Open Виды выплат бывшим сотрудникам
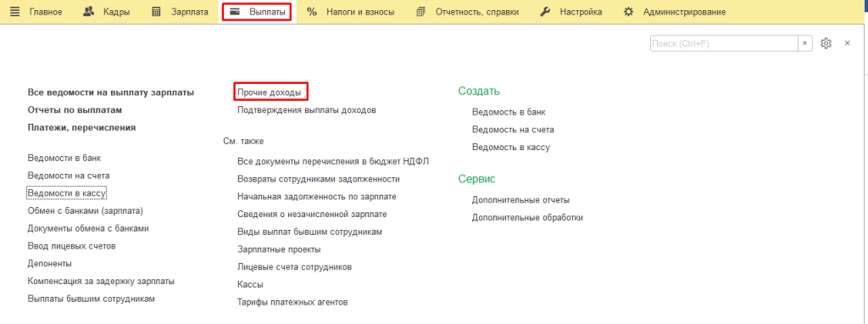Viewport: 868px width, 324px height. click(x=309, y=232)
